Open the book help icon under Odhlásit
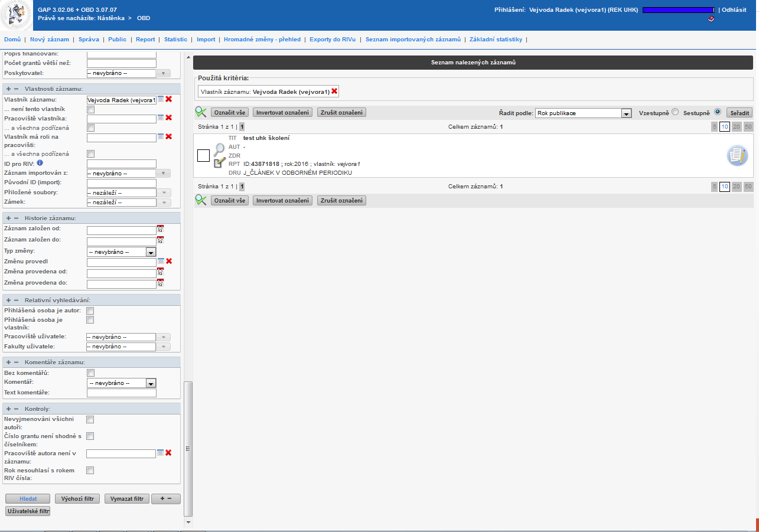Screen dimensions: 759x532 pyautogui.click(x=711, y=19)
